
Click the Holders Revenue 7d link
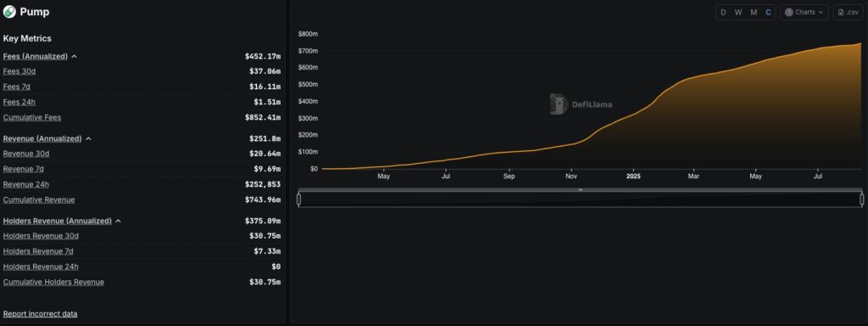(x=38, y=251)
